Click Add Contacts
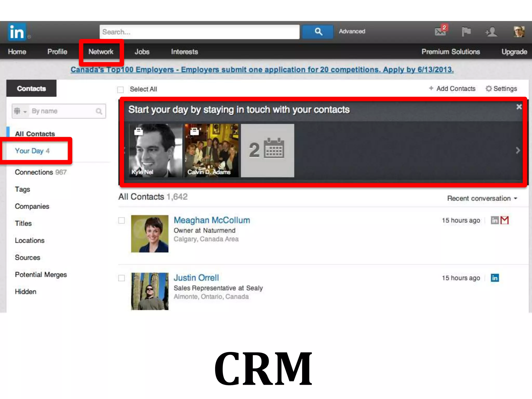532x399 pixels. (456, 89)
